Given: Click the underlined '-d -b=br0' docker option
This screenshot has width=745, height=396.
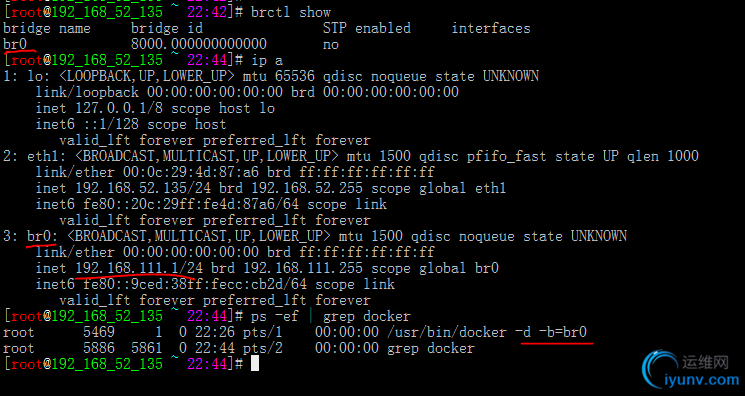Looking at the screenshot, I should point(551,332).
